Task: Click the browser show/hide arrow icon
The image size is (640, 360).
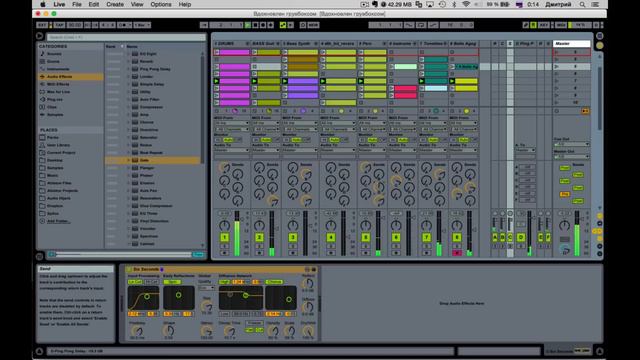Action: pyautogui.click(x=40, y=36)
